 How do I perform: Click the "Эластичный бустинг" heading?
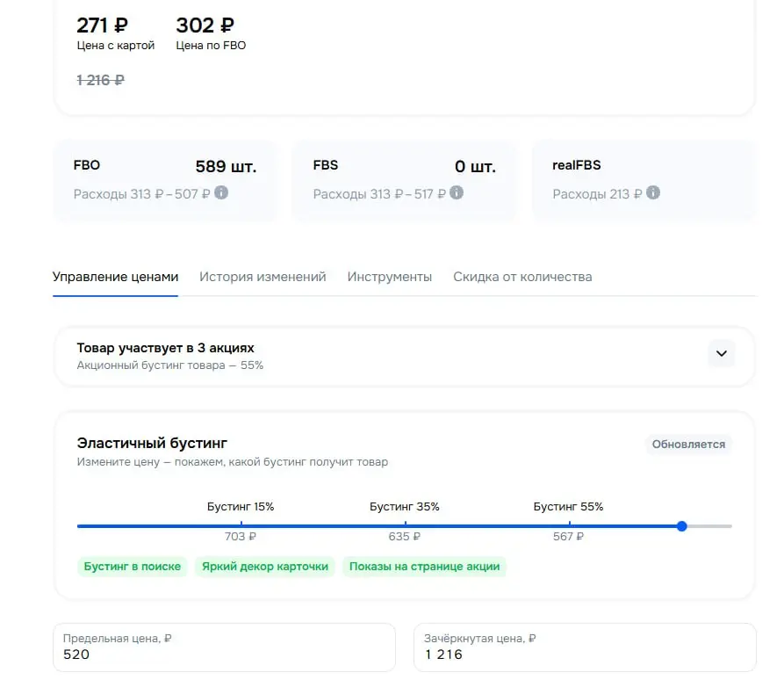click(x=152, y=443)
